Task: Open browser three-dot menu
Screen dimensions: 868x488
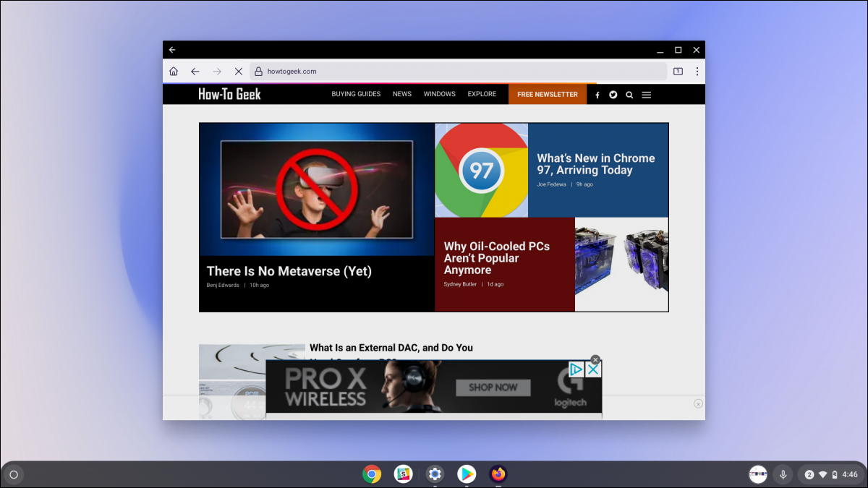Action: pyautogui.click(x=697, y=72)
